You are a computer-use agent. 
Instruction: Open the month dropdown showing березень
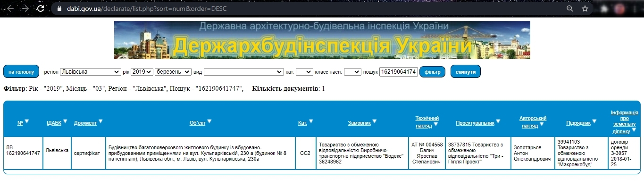click(174, 72)
